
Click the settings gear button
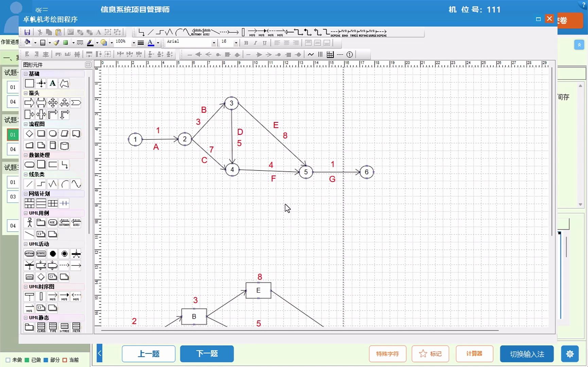[x=570, y=354]
